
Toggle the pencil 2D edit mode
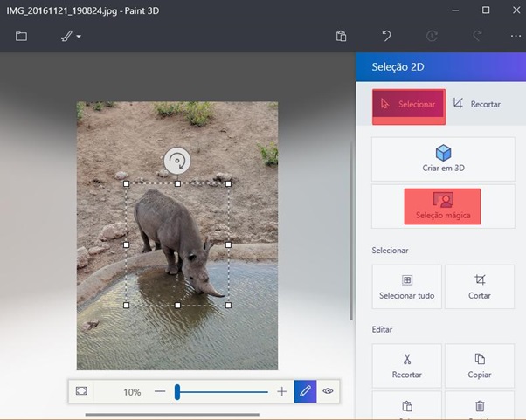[305, 391]
